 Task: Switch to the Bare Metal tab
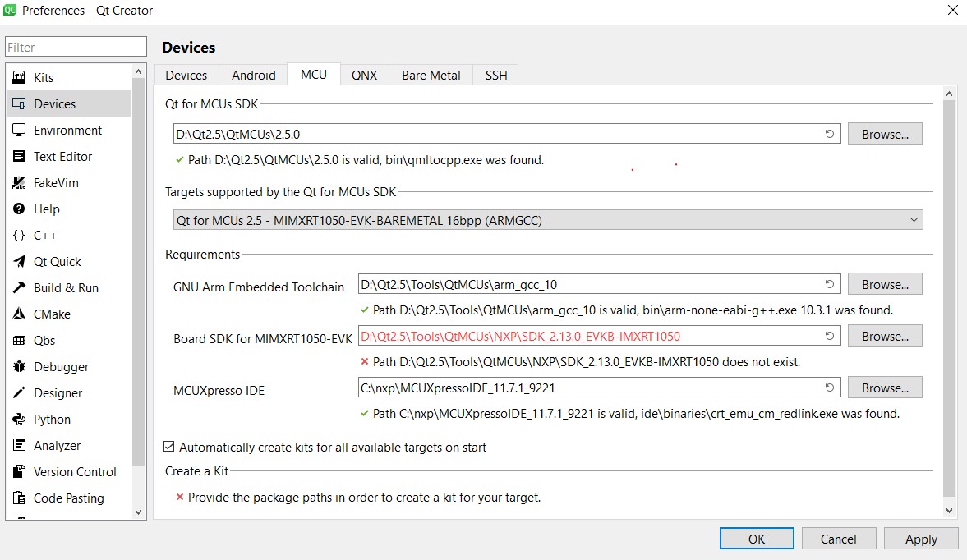(431, 76)
